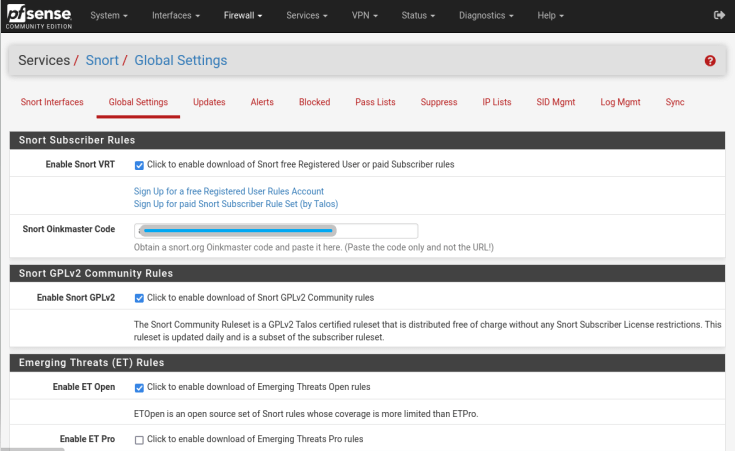Click the Snort GPLv2 Community Rules section header
The image size is (735, 451).
click(x=367, y=273)
